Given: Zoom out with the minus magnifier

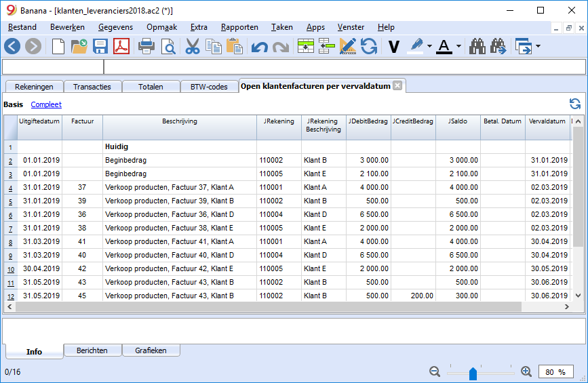Looking at the screenshot, I should tap(435, 371).
